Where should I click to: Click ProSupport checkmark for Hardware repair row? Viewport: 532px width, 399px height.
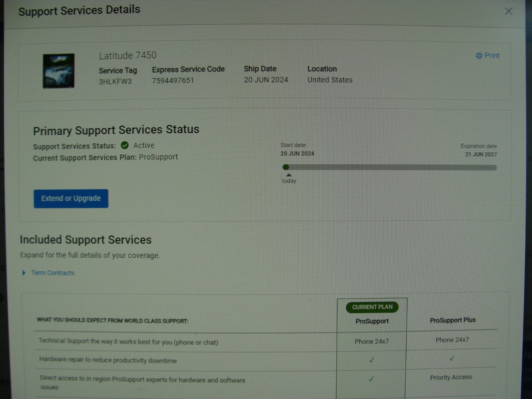pos(372,360)
